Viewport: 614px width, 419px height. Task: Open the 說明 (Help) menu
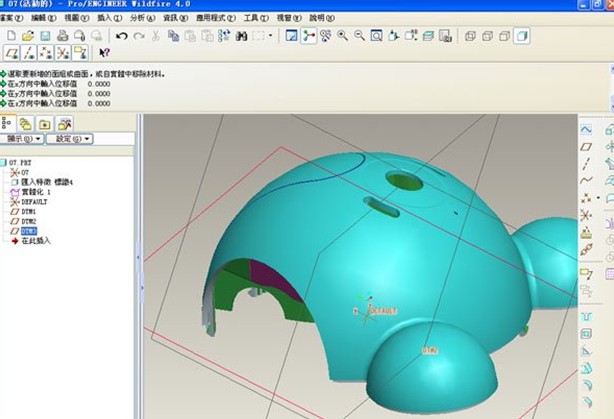point(322,18)
